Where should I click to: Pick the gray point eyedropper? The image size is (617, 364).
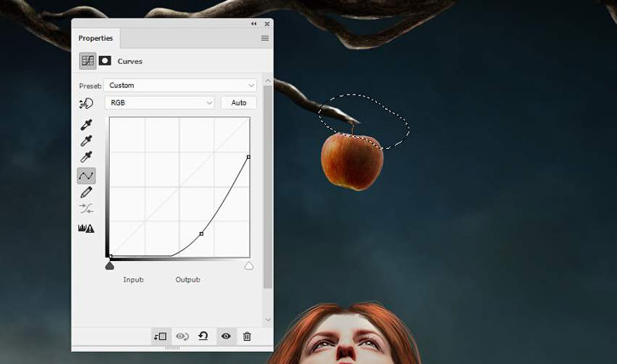click(86, 140)
